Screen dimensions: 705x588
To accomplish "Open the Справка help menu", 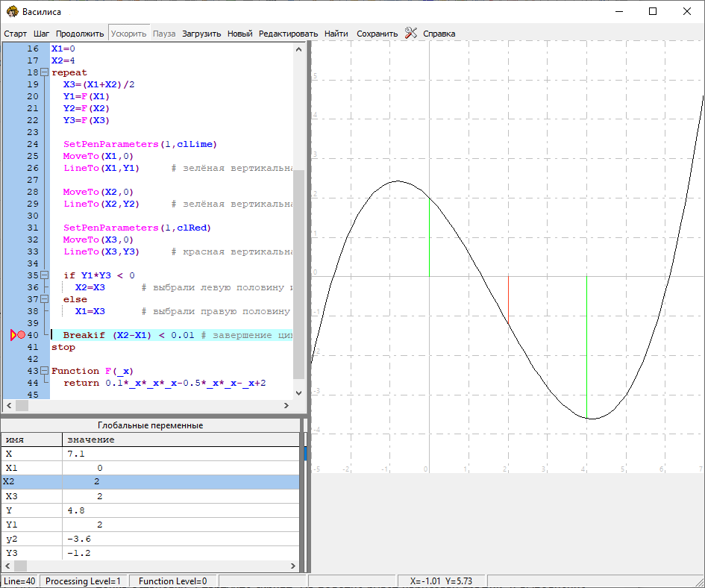I will pyautogui.click(x=439, y=34).
